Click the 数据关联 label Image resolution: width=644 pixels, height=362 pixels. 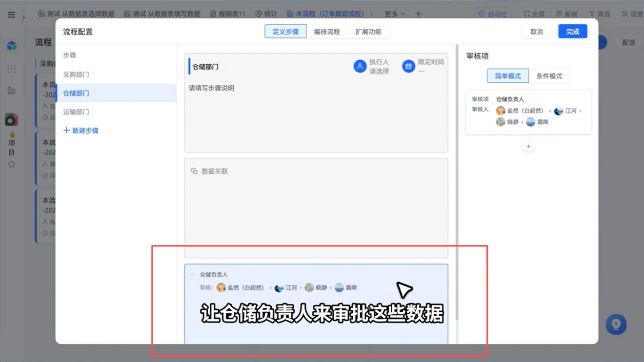click(215, 171)
